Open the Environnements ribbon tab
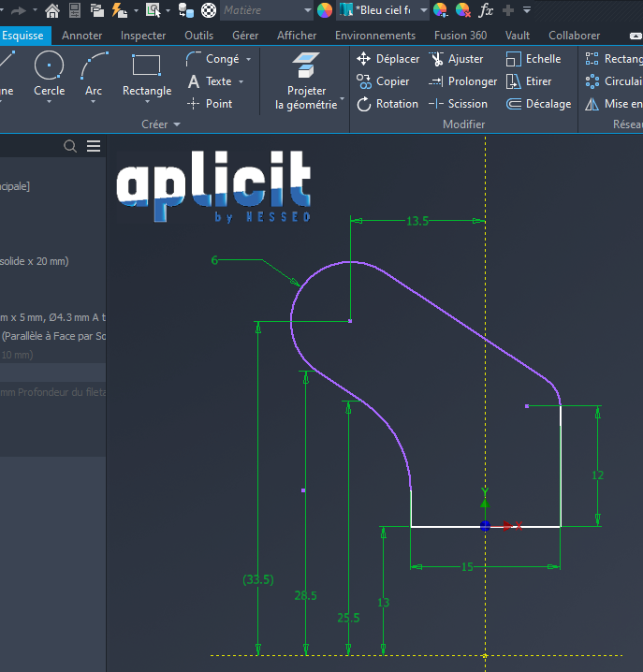643x672 pixels. (x=375, y=36)
